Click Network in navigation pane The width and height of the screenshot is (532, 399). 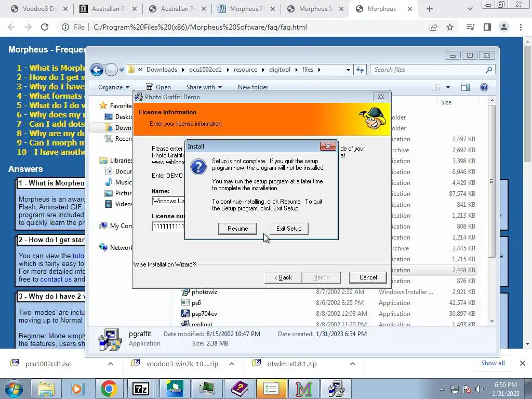pyautogui.click(x=121, y=248)
